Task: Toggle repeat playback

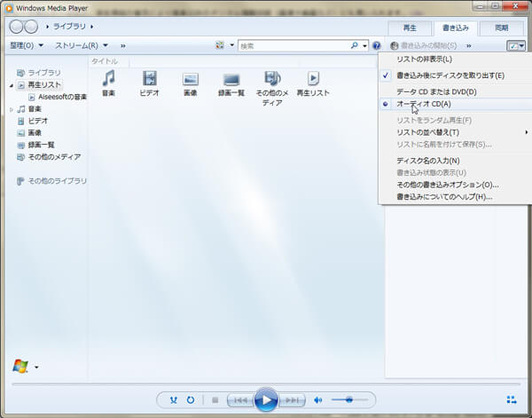Action: tap(191, 400)
